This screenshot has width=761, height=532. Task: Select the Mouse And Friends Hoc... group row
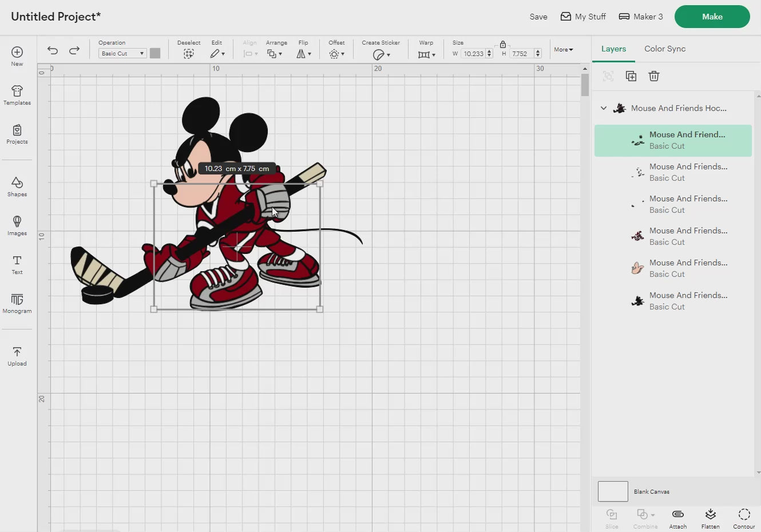point(673,108)
